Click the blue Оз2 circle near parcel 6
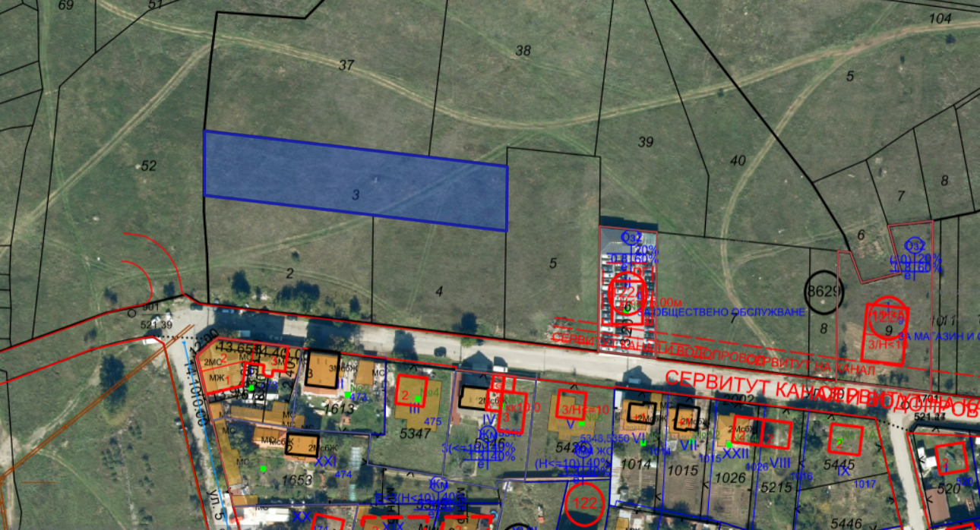Screen dimensions: 980x530 point(915,245)
